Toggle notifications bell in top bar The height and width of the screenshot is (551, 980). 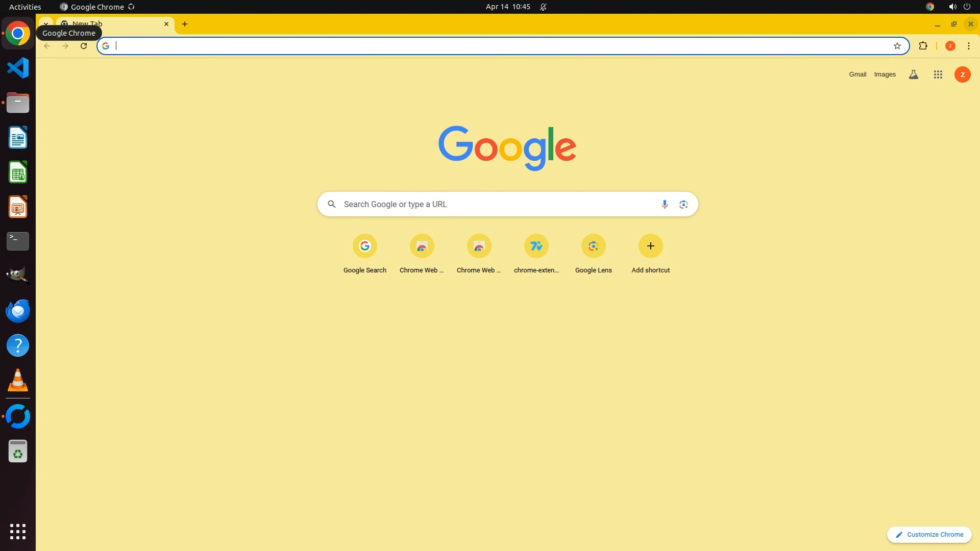click(x=543, y=7)
